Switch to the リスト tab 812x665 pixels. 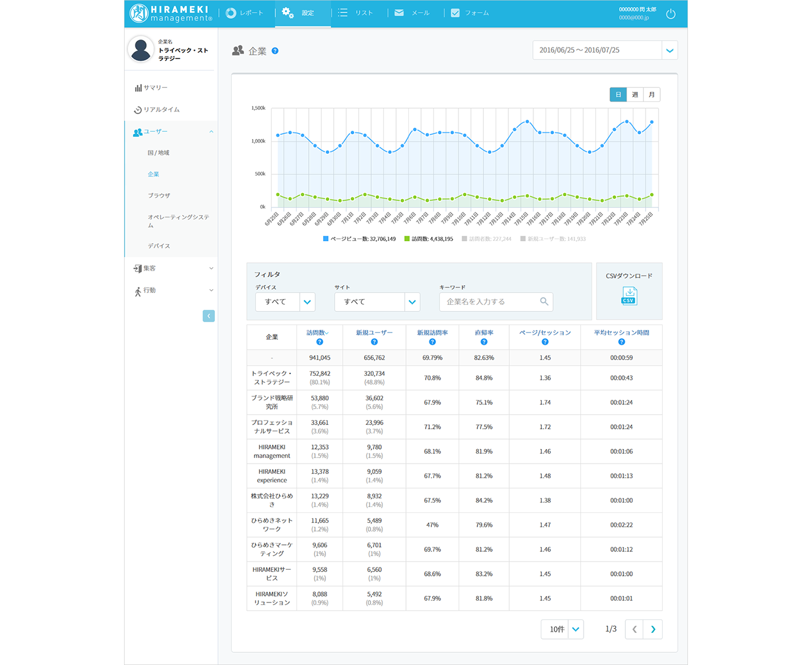point(356,13)
